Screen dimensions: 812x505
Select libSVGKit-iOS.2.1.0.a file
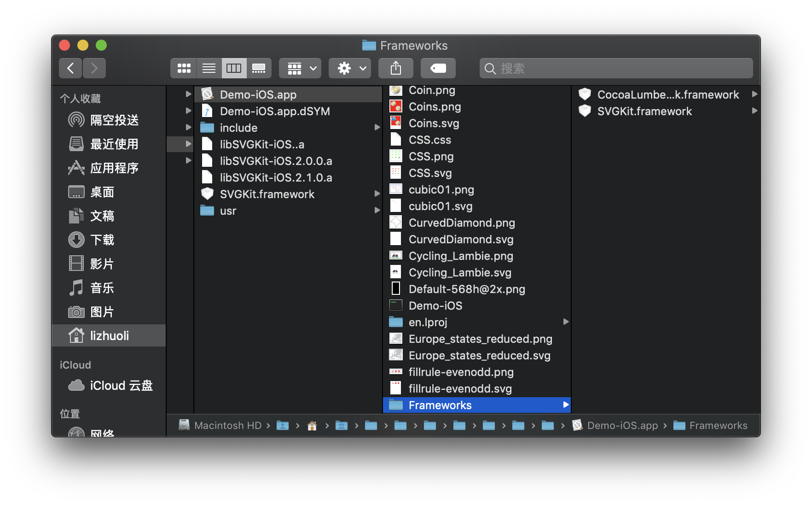[289, 177]
